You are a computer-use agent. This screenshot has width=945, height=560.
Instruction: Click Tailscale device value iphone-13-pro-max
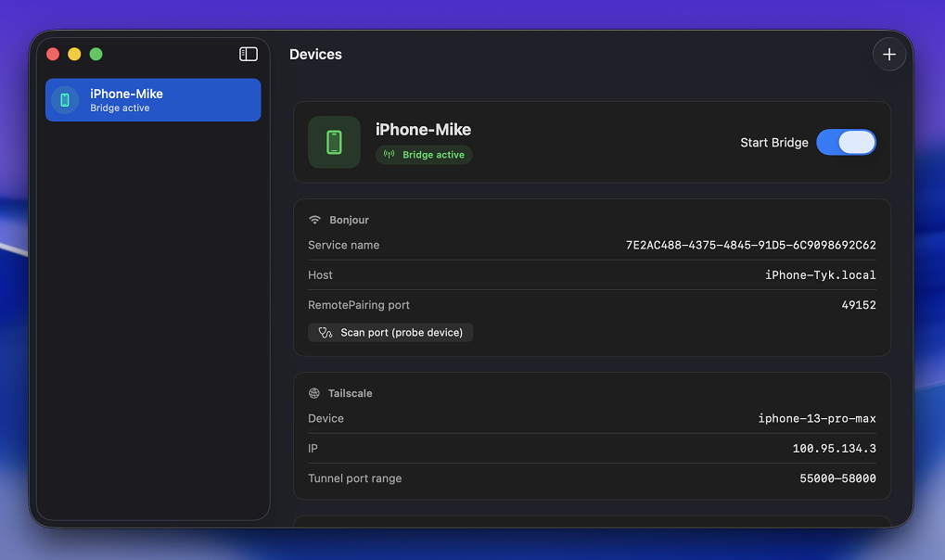[817, 418]
